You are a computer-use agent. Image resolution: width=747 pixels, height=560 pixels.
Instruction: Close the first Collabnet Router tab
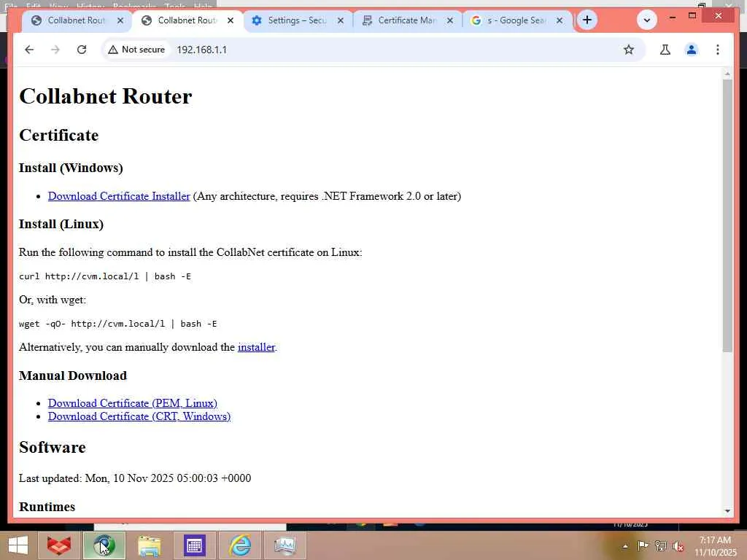(x=120, y=20)
